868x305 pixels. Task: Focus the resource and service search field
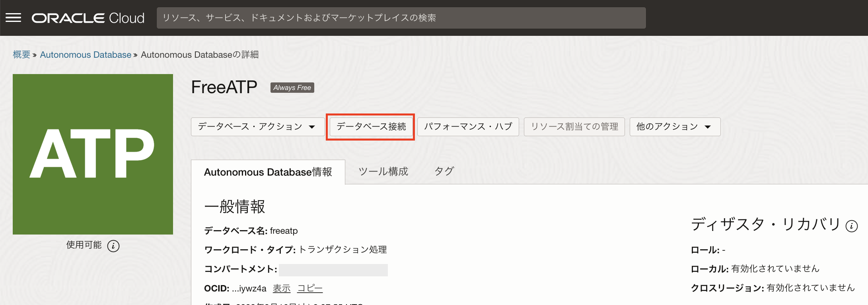[401, 18]
